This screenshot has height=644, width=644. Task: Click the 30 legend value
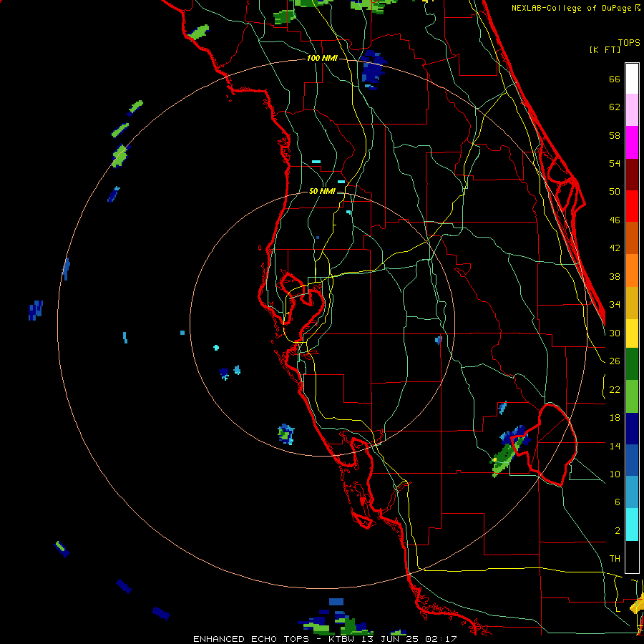(x=615, y=333)
